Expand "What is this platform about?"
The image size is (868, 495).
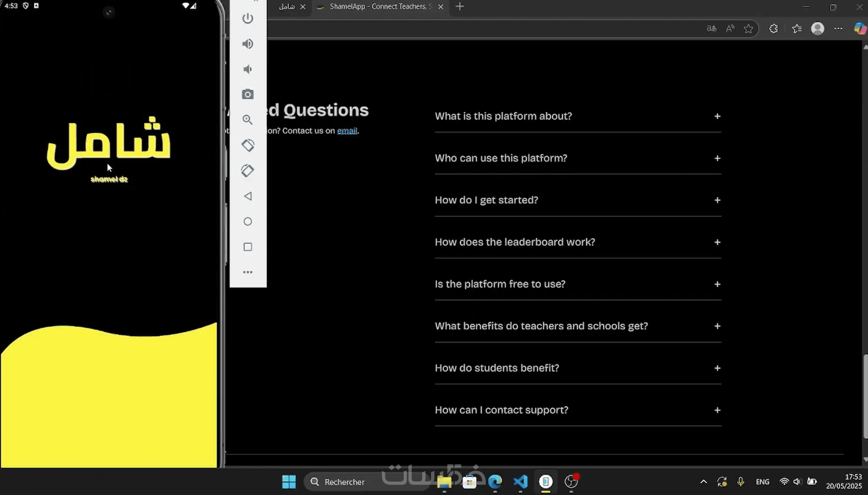tap(577, 116)
